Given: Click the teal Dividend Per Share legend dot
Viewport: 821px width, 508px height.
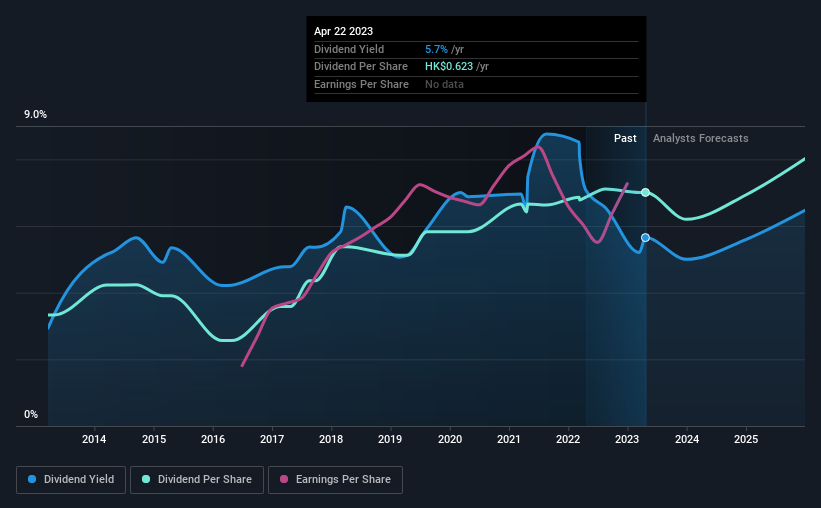Looking at the screenshot, I should pos(146,479).
